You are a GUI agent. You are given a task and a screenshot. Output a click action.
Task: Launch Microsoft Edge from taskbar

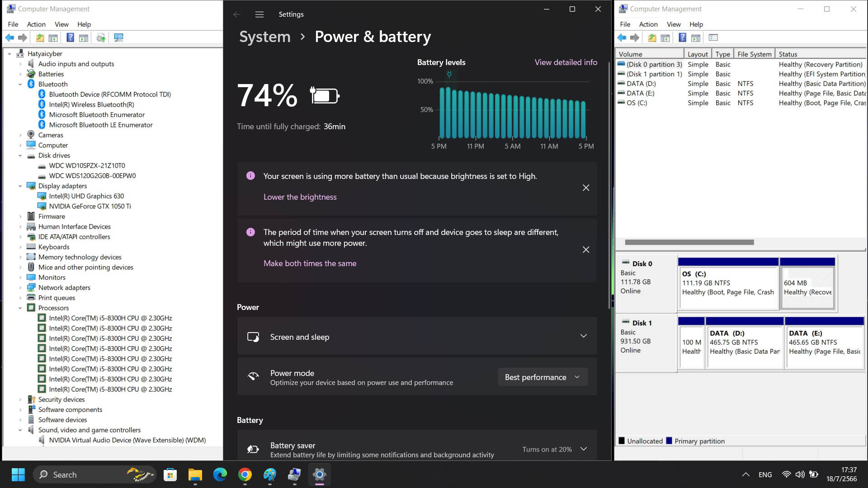tap(220, 474)
